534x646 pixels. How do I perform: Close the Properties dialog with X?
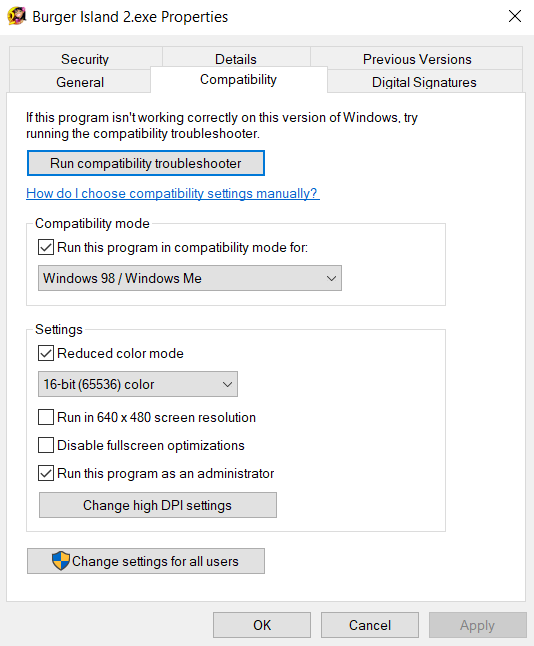(515, 16)
